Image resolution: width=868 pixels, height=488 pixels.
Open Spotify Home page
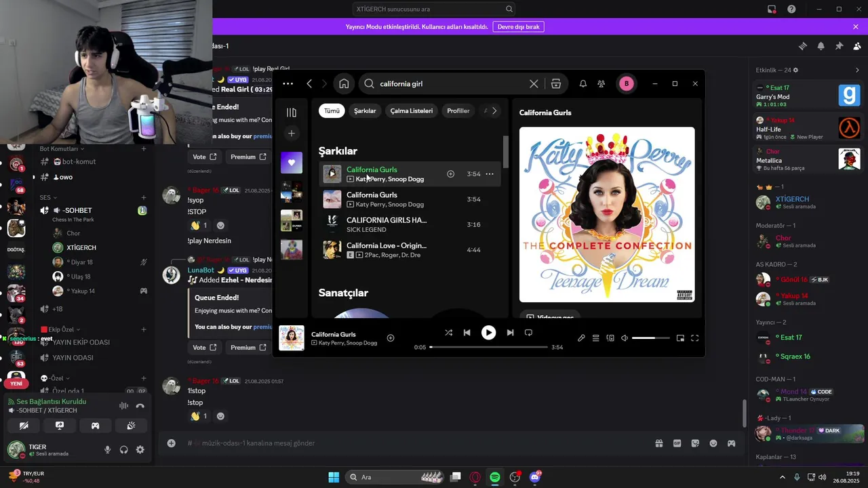(344, 84)
